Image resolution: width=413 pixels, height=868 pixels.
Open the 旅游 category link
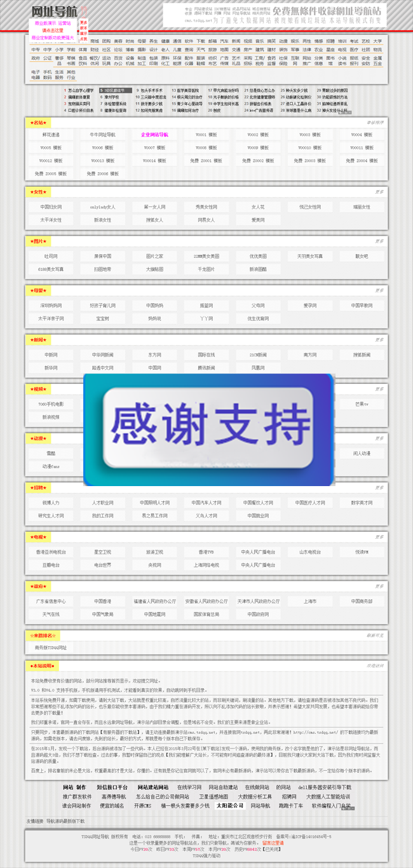pyautogui.click(x=212, y=49)
